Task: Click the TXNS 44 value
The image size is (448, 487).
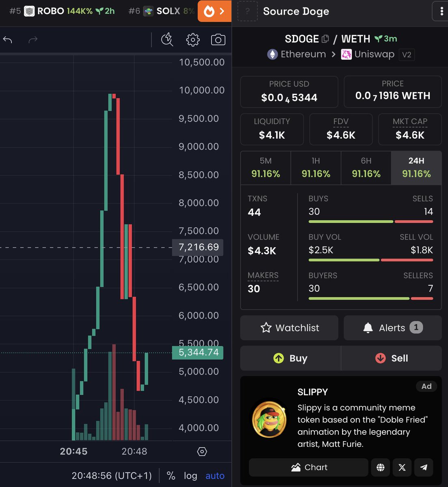Action: point(254,212)
